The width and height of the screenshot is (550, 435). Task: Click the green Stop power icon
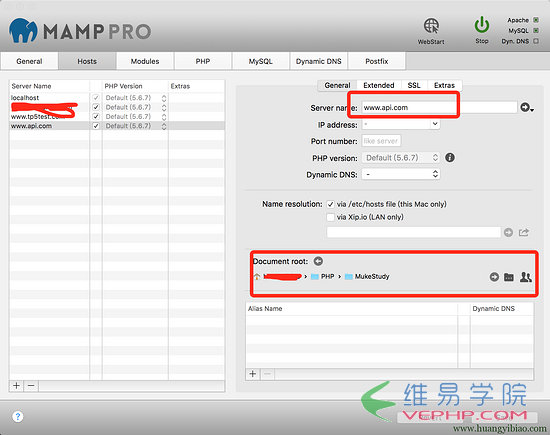point(482,25)
